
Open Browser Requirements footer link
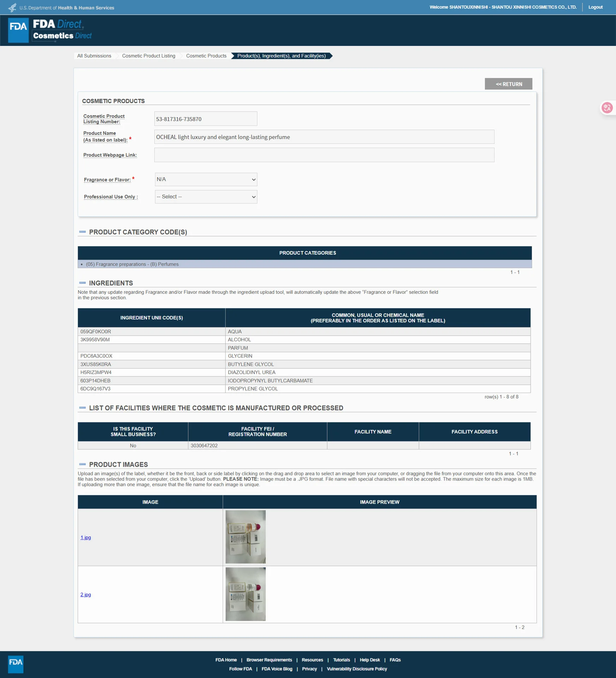point(269,660)
